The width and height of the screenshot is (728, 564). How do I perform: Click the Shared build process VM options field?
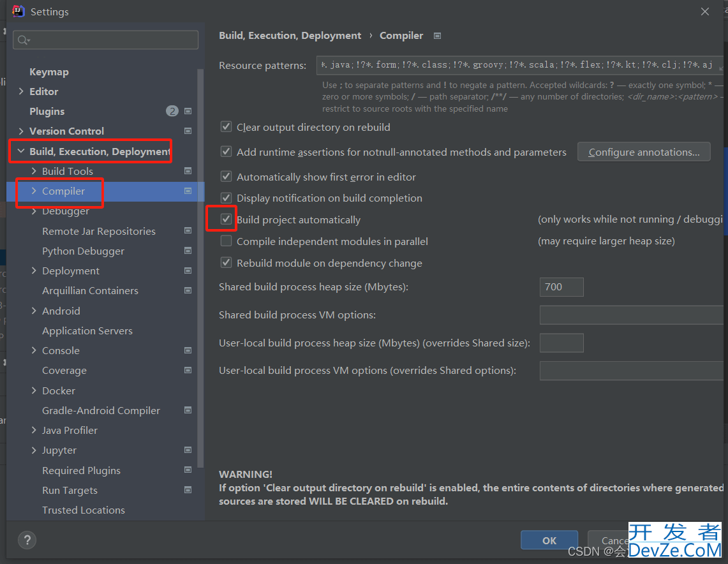632,315
